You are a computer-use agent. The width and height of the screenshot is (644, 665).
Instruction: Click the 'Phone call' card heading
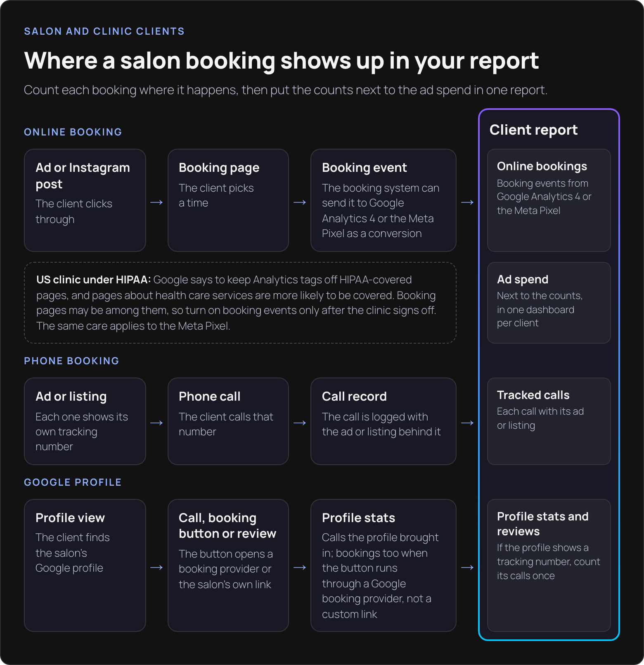(x=209, y=397)
